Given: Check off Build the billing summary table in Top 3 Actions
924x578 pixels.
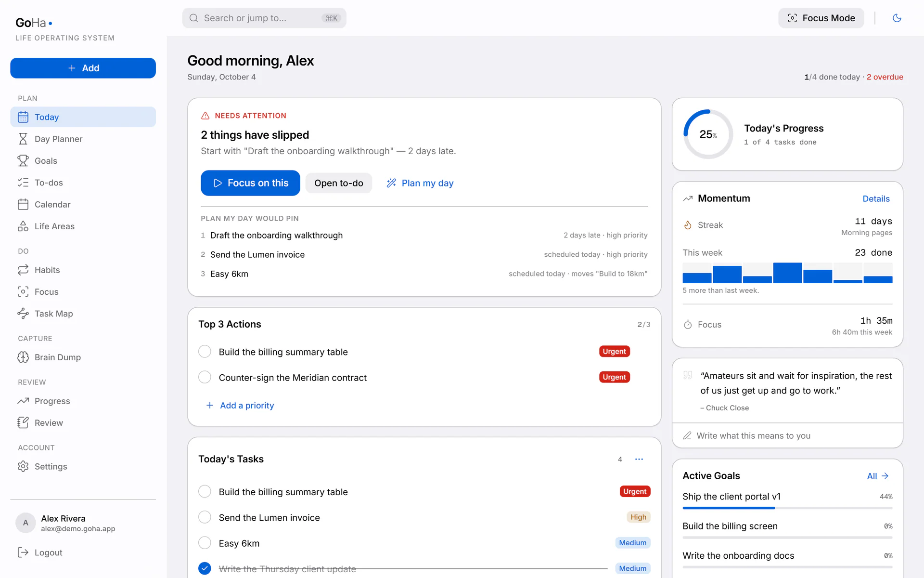Looking at the screenshot, I should 205,352.
